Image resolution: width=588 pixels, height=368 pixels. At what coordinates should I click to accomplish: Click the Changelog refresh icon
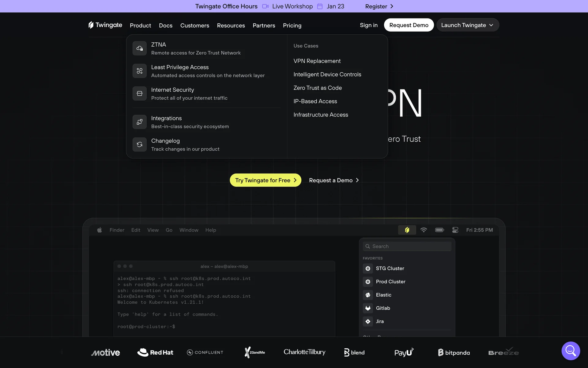coord(139,144)
